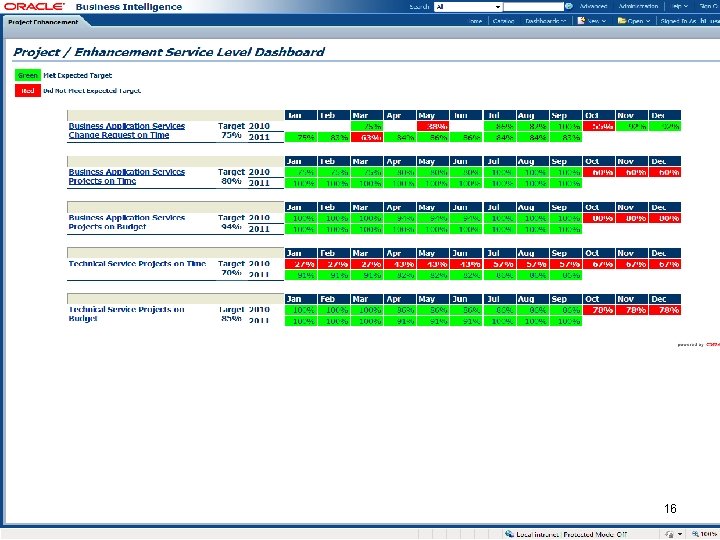
Task: Open Business Application Services Projects on Time link
Action: point(127,176)
